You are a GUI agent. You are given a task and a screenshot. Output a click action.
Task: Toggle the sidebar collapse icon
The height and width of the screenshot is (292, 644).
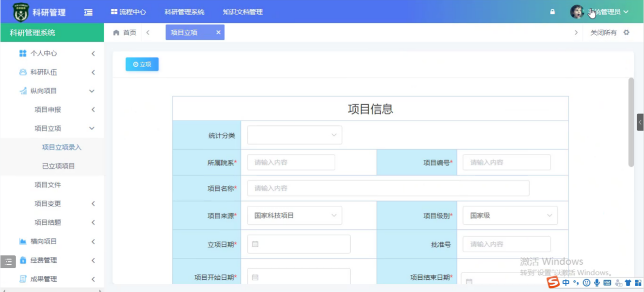tap(88, 12)
